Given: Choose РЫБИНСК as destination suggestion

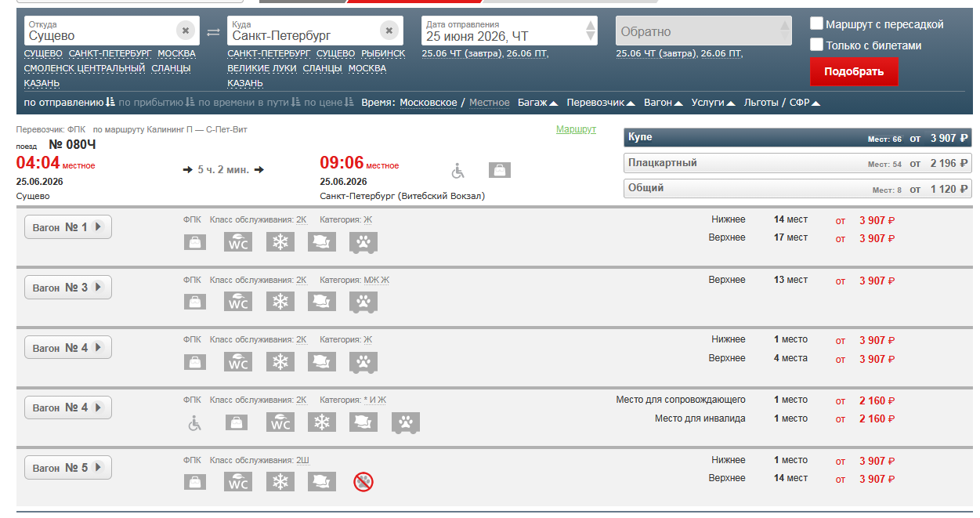Looking at the screenshot, I should pyautogui.click(x=383, y=53).
